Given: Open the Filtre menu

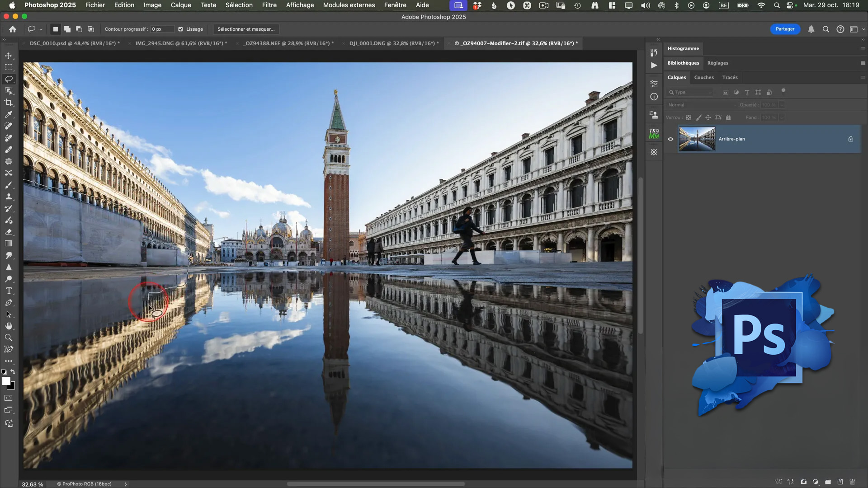Looking at the screenshot, I should pyautogui.click(x=269, y=5).
